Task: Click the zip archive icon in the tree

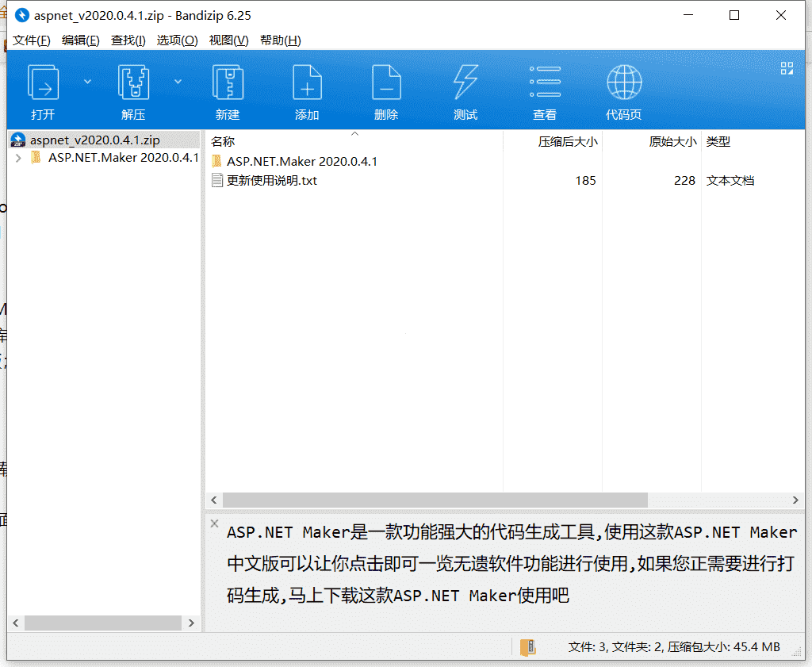Action: click(x=18, y=140)
